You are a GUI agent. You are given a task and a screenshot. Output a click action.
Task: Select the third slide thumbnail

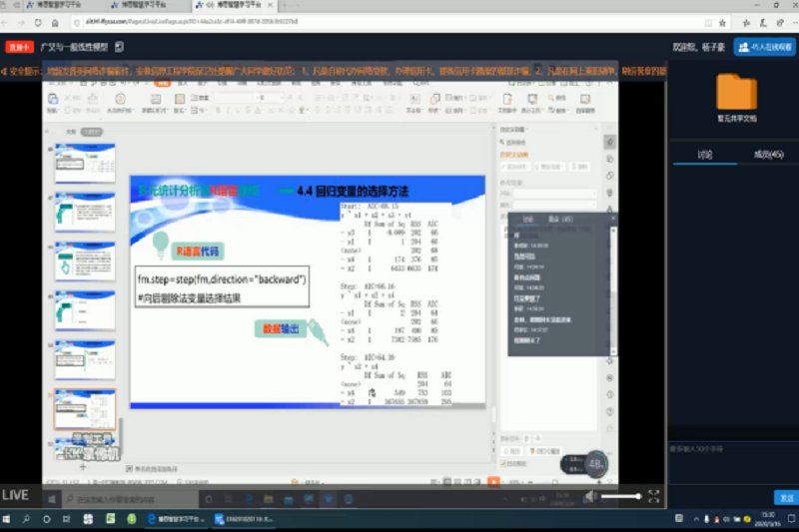click(x=84, y=260)
